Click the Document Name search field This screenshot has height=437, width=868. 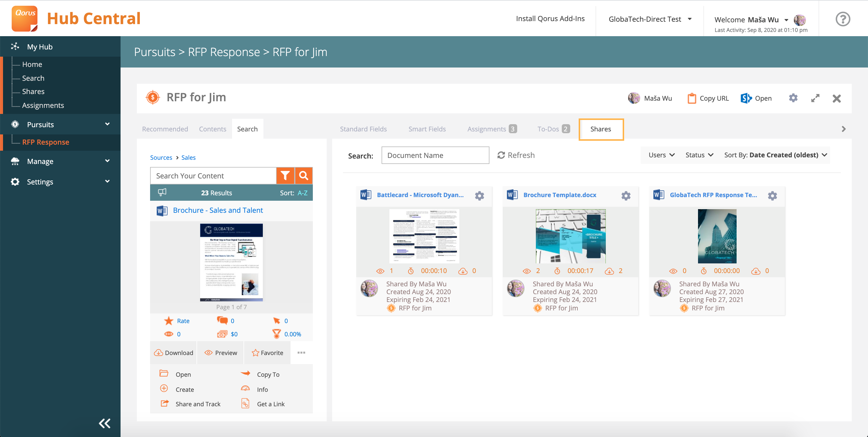pyautogui.click(x=435, y=155)
